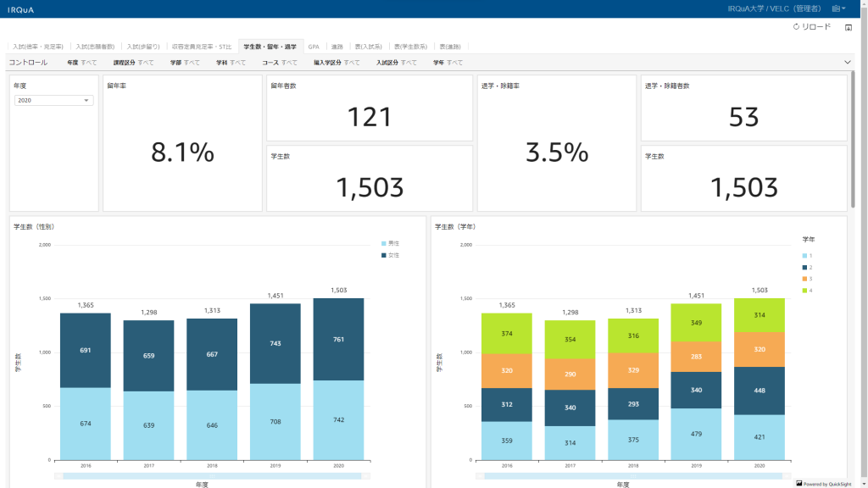Click the export icon beside reload

849,27
